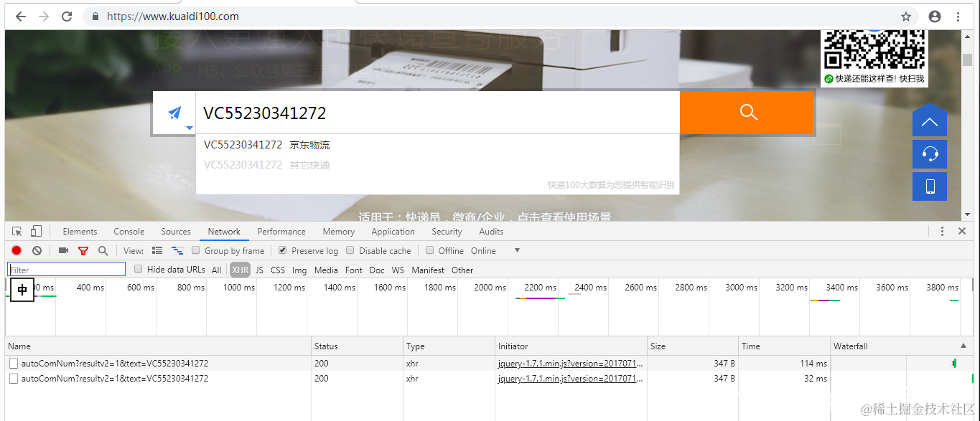Filter requests by Manifest
Viewport: 980px width, 421px height.
click(x=428, y=270)
